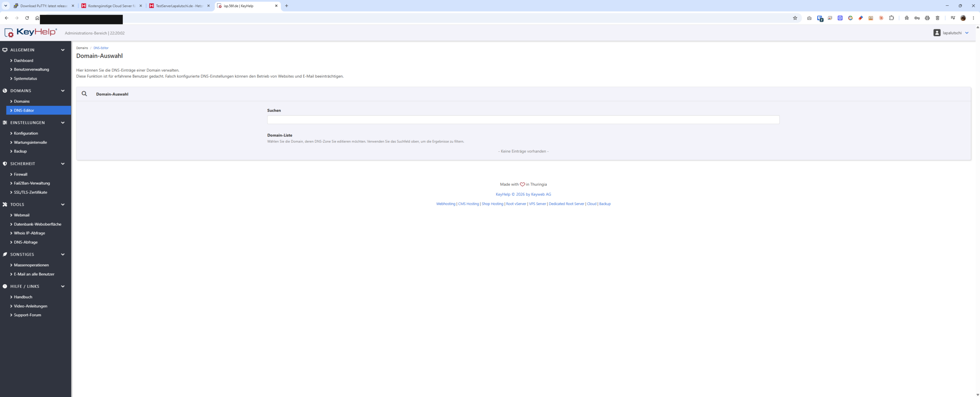
Task: Click the incognito hat-and-glasses toolbar icon
Action: 906,18
